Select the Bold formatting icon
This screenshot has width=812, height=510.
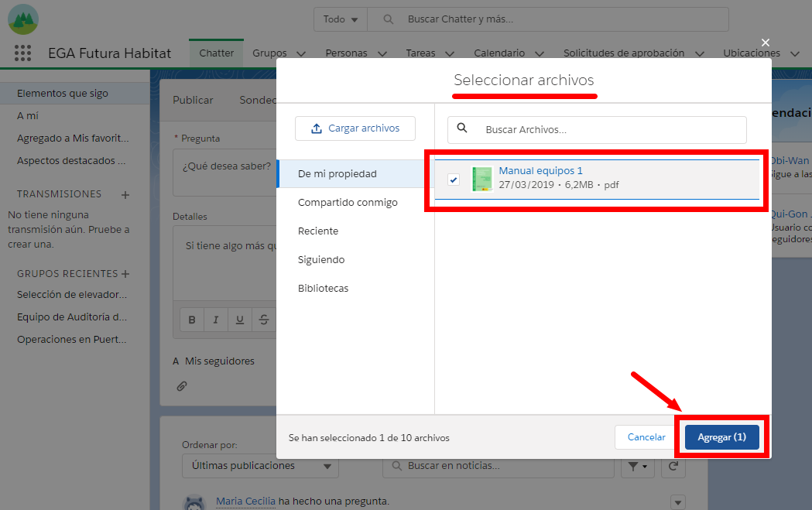pyautogui.click(x=191, y=320)
